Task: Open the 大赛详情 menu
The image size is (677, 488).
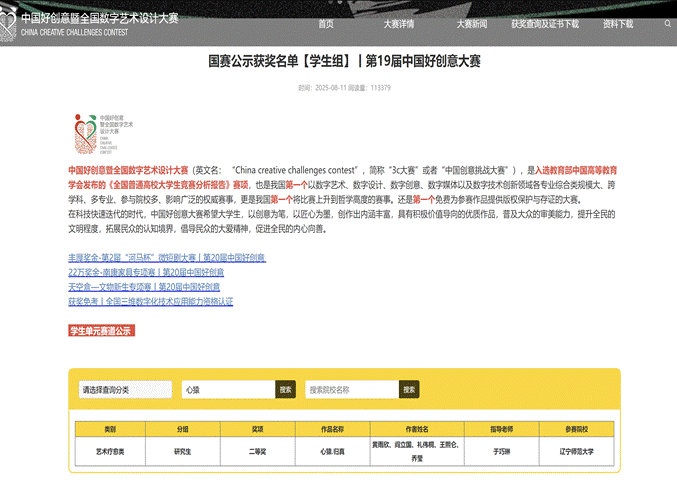Action: (399, 24)
